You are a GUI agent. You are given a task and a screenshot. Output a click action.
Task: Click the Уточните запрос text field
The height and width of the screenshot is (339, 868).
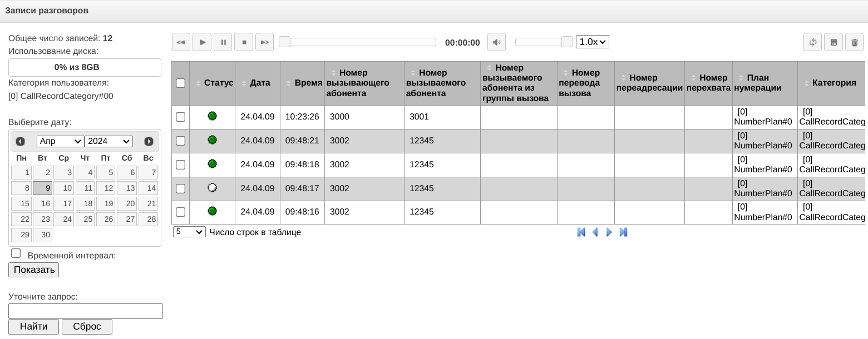coord(86,311)
